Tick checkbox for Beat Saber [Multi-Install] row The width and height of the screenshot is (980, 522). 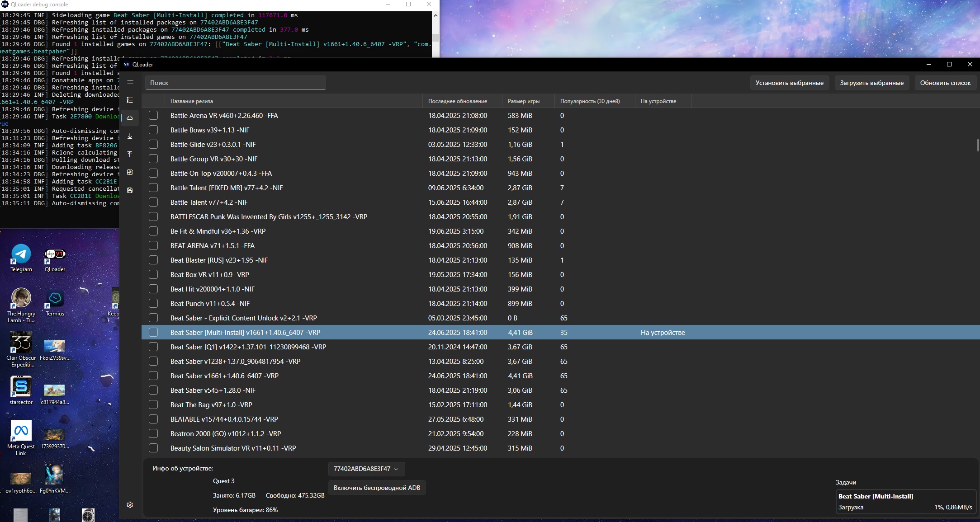(153, 333)
